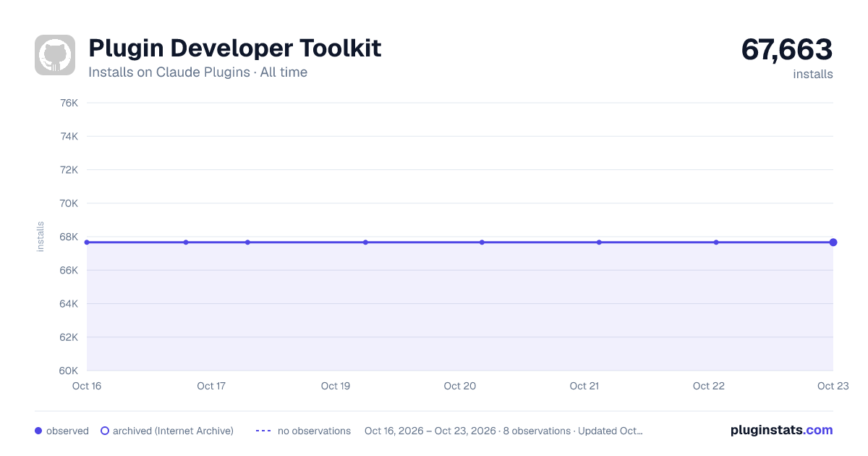Click the data point above the Oct 22 label
Viewport: 868px width, 456px height.
[716, 242]
